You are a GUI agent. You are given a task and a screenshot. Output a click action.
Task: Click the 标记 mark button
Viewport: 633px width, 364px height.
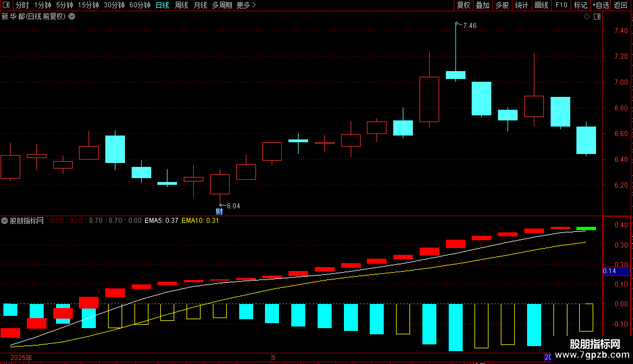tap(580, 5)
